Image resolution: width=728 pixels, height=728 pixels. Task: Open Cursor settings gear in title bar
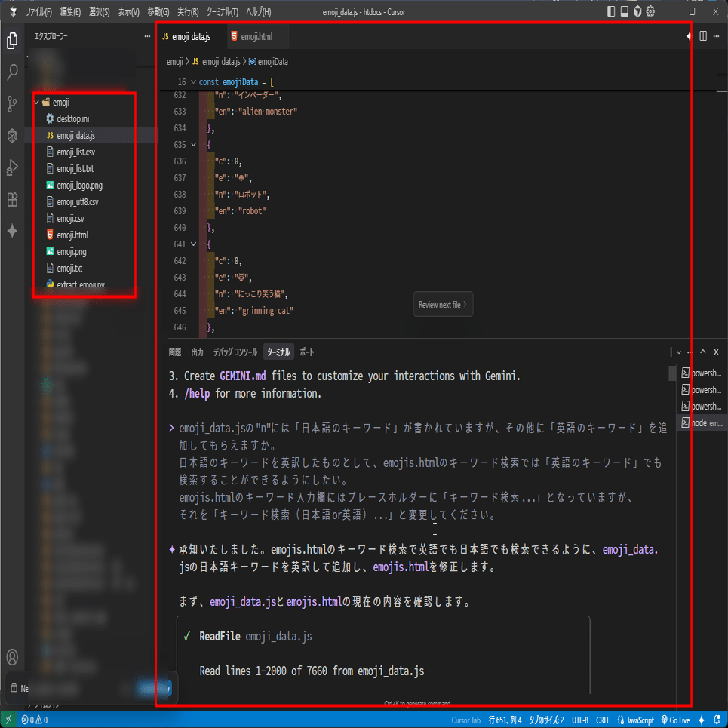650,11
